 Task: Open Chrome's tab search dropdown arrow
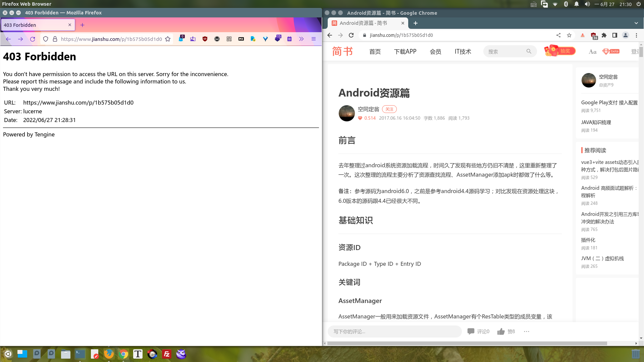coord(636,23)
